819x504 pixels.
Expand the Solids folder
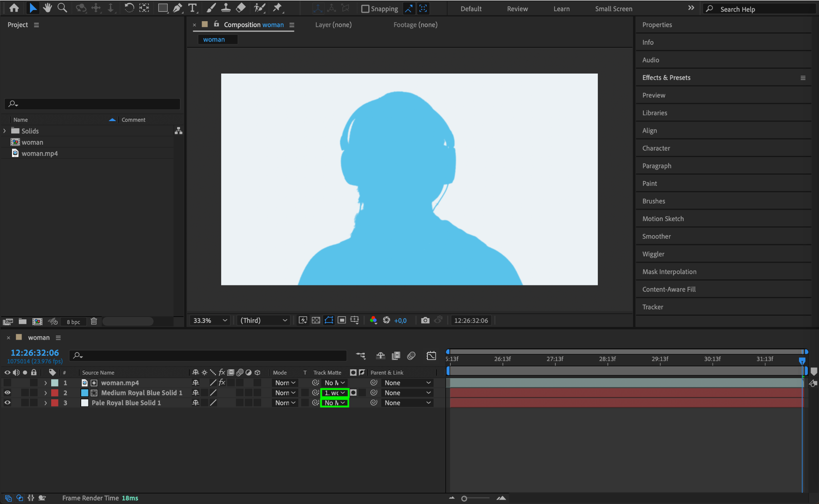(4, 131)
